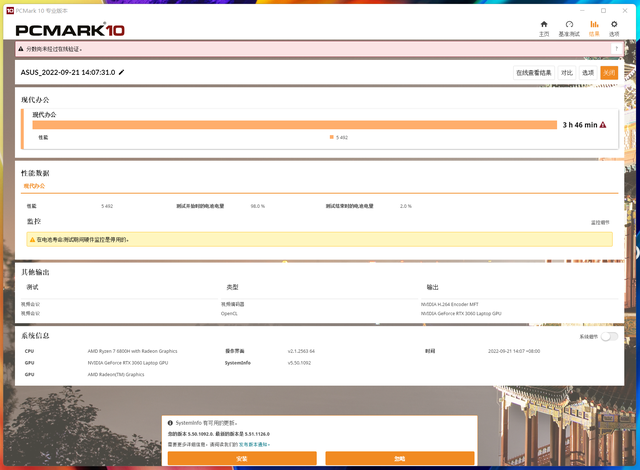
Task: Click the 3 h 46 min battery result
Action: click(580, 125)
